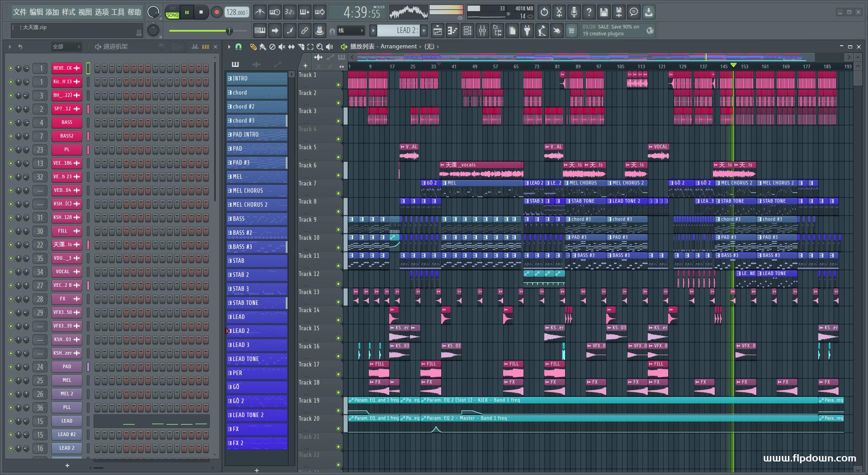Screen dimensions: 868x475
Task: Open the LEAD 2 pattern selector
Action: pos(398,30)
